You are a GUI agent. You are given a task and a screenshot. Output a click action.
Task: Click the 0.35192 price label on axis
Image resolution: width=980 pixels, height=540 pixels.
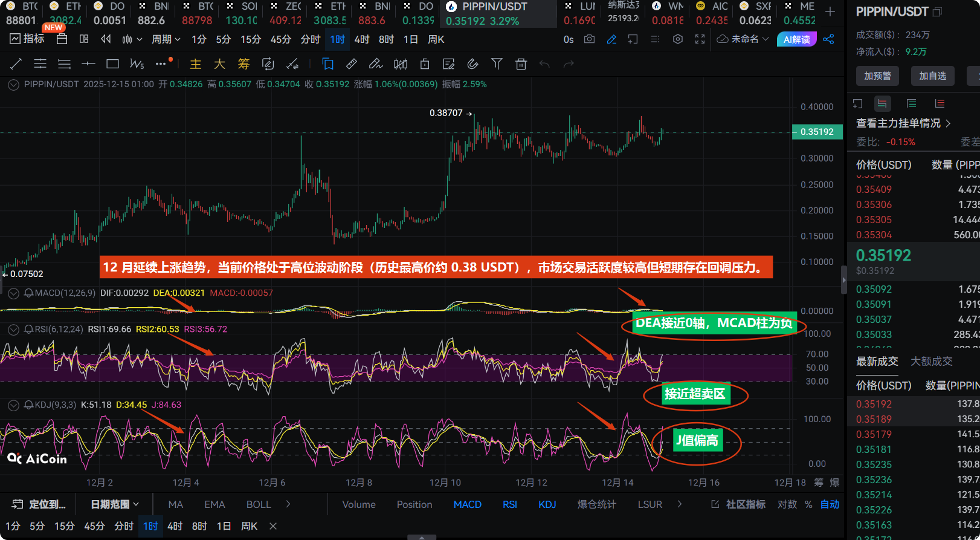(817, 132)
